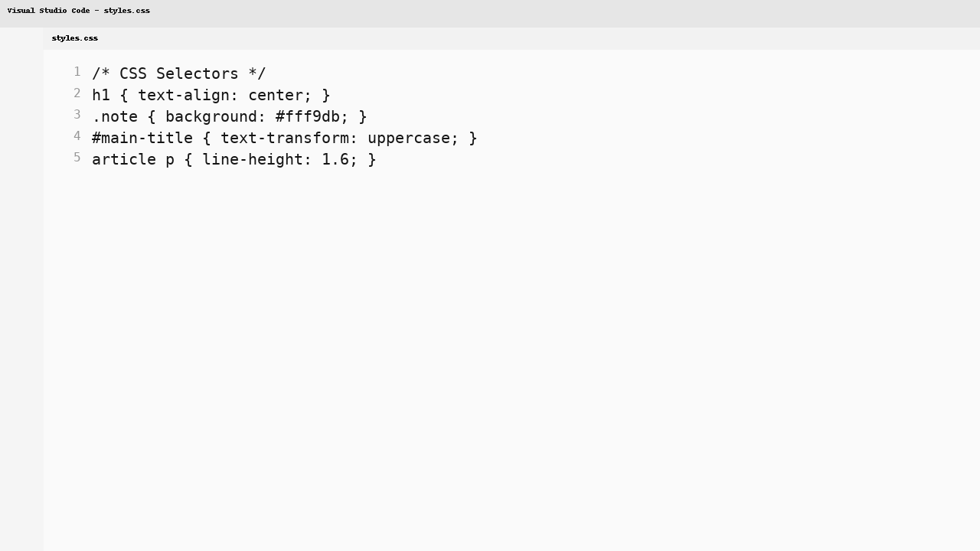980x551 pixels.
Task: Click the styles.css title in the title bar
Action: coord(126,10)
